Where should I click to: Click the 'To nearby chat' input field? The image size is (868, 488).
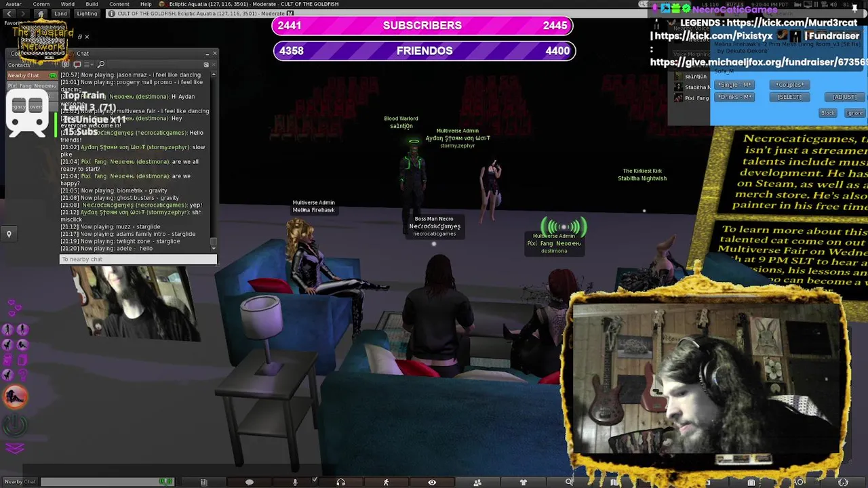point(138,259)
